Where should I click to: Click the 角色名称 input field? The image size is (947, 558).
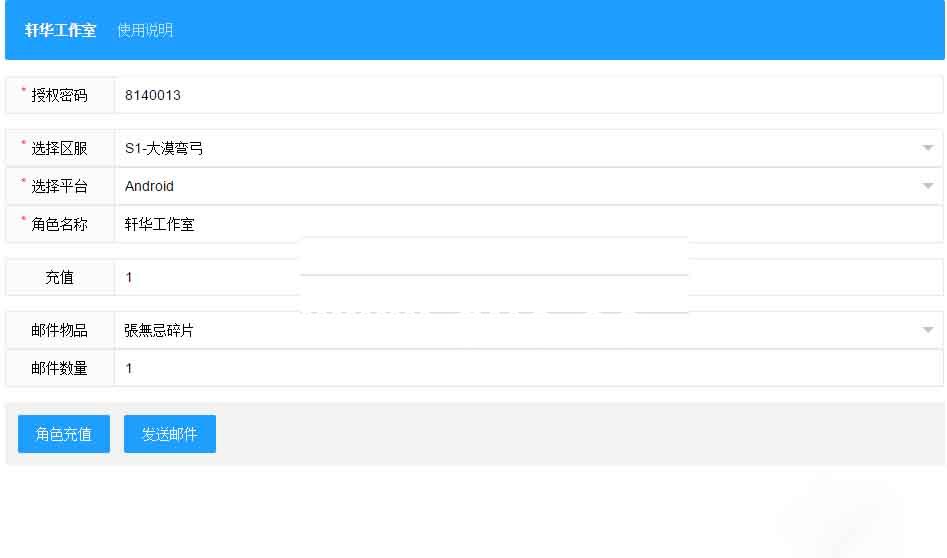coord(528,224)
